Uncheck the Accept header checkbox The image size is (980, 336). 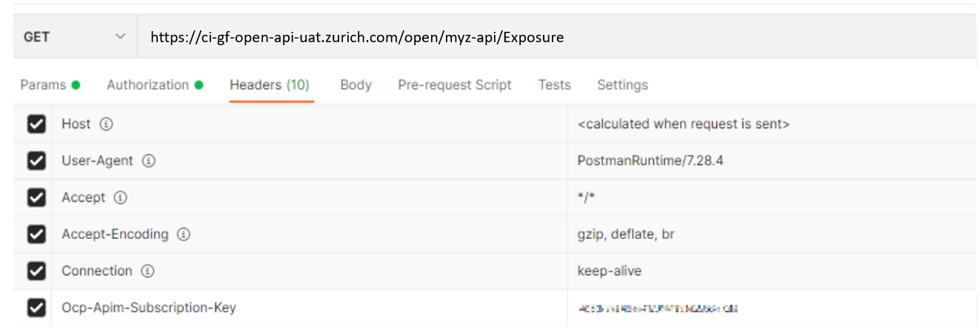coord(36,198)
